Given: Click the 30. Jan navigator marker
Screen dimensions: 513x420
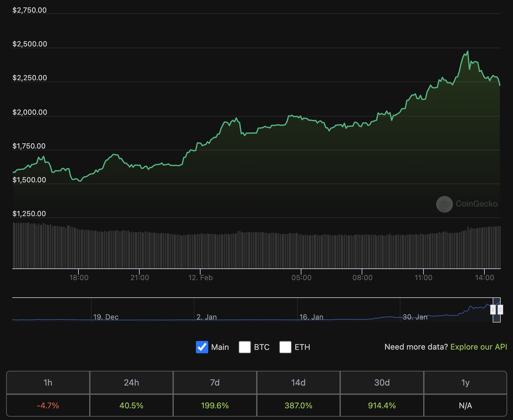Looking at the screenshot, I should click(415, 317).
